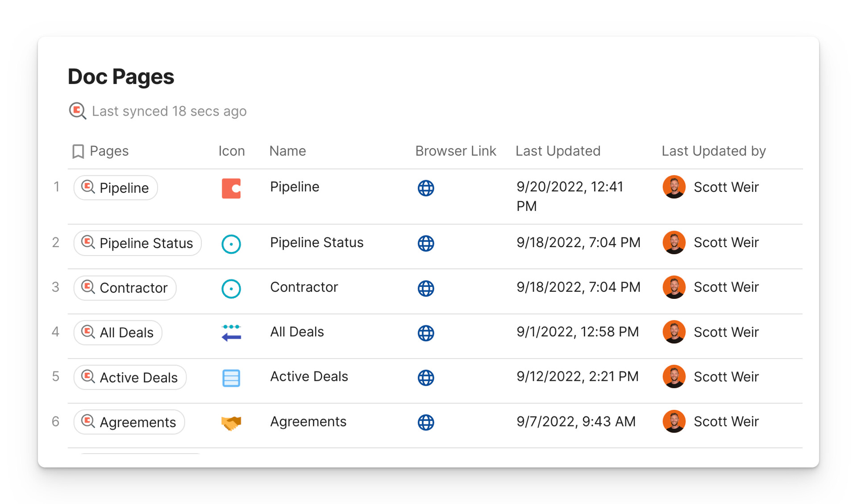
Task: Open browser link globe for Pipeline row
Action: [x=425, y=188]
